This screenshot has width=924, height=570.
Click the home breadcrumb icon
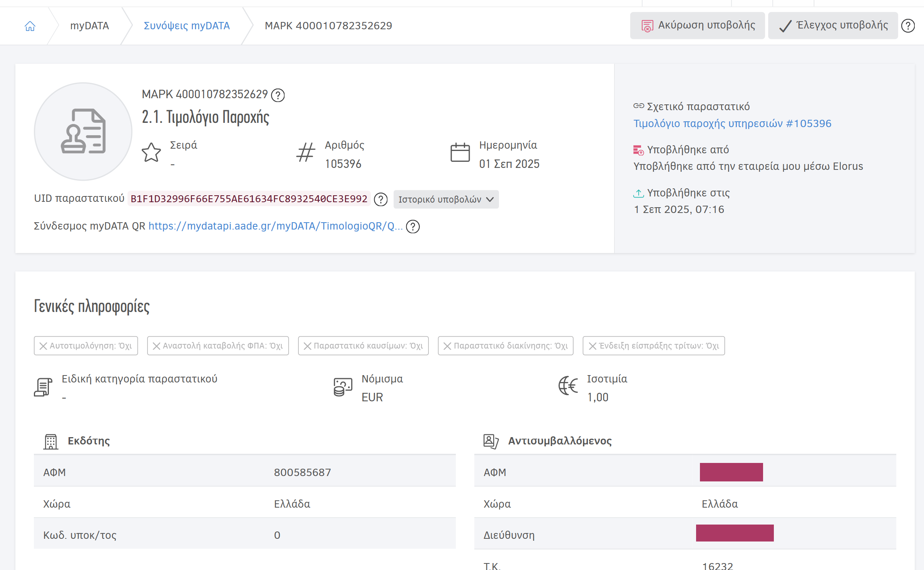(30, 25)
